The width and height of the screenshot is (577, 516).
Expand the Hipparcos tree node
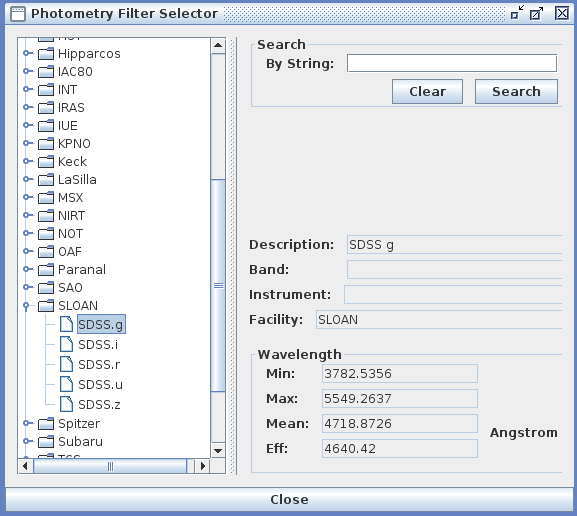pos(28,53)
